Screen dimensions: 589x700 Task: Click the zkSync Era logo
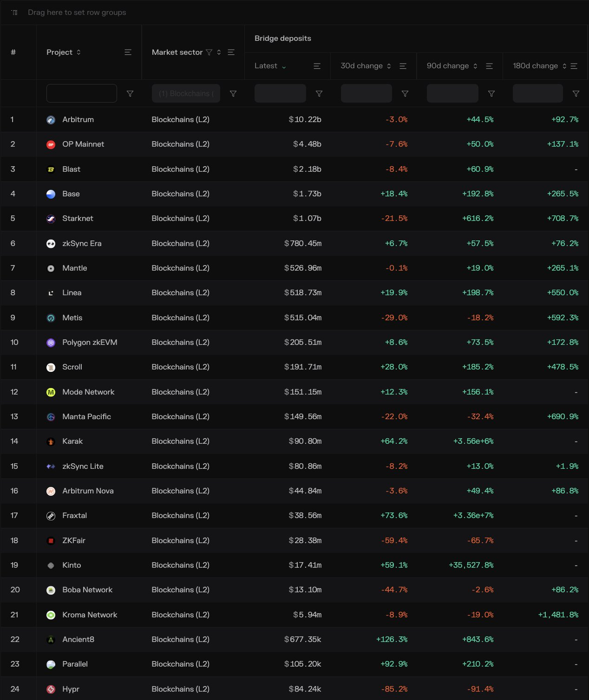51,243
